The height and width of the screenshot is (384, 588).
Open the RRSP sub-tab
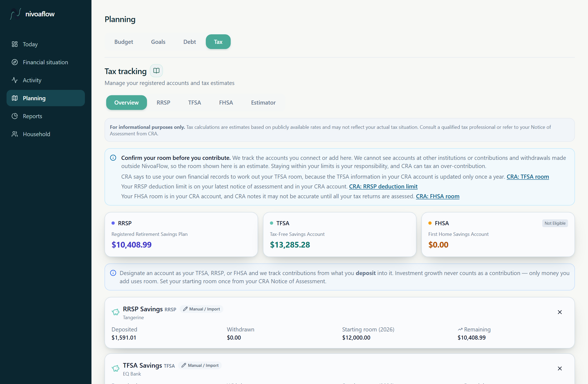pyautogui.click(x=163, y=102)
